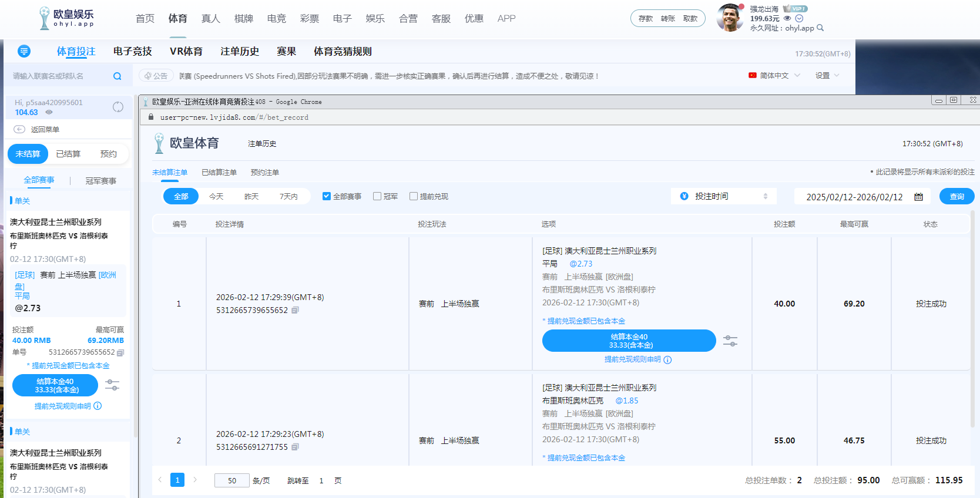This screenshot has width=980, height=498.
Task: Check the 提前兑现 checkbox
Action: tap(414, 196)
